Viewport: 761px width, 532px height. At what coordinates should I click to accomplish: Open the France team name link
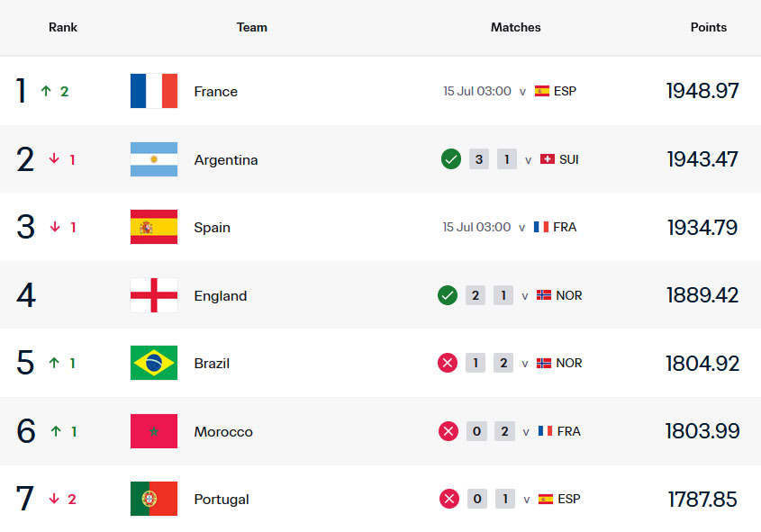pos(216,91)
